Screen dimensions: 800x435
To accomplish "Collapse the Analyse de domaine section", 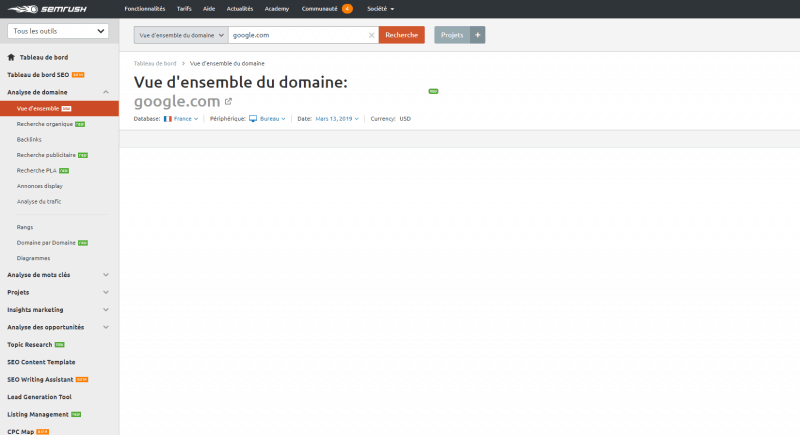I will (106, 92).
